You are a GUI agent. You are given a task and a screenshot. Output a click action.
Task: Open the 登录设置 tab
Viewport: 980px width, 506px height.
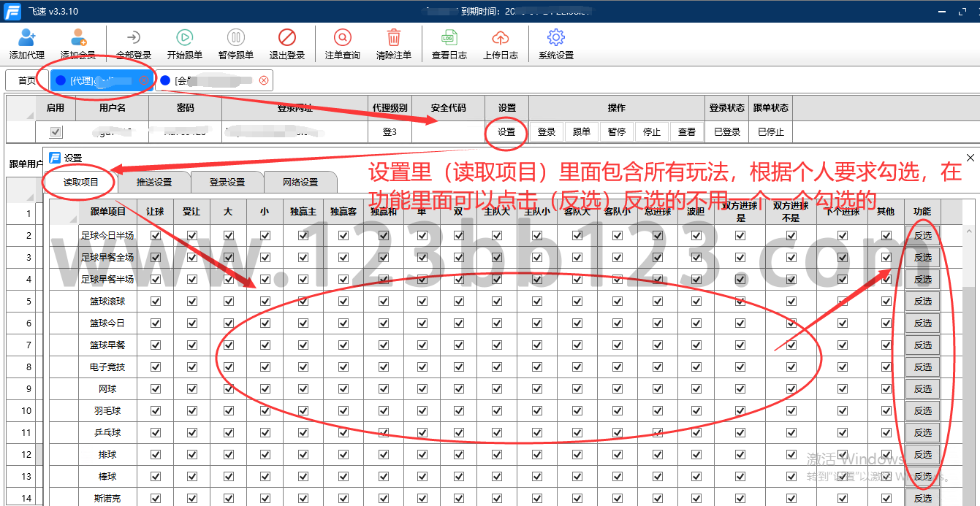(227, 182)
